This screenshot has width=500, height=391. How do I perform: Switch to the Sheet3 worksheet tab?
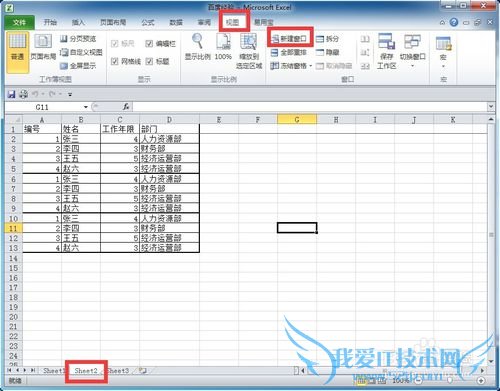pyautogui.click(x=119, y=370)
